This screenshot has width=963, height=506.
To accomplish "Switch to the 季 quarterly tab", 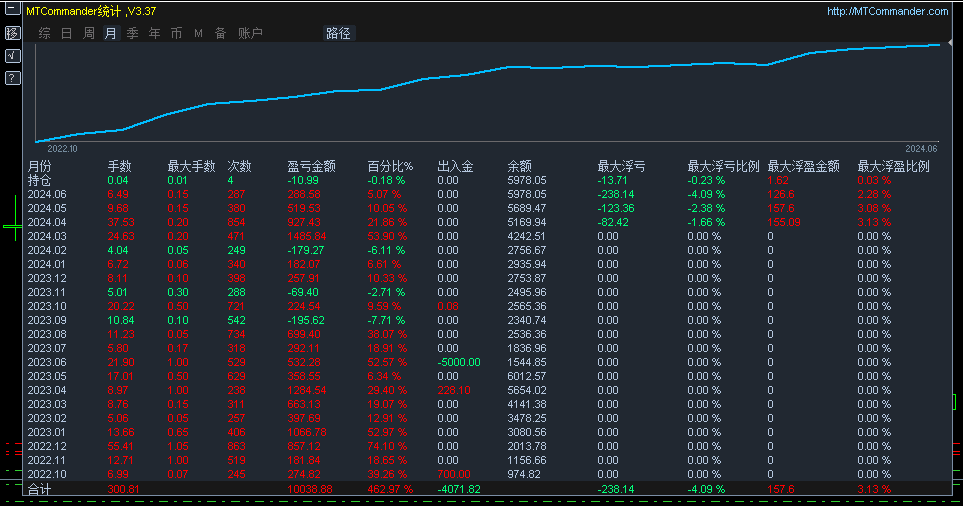I will (x=133, y=33).
